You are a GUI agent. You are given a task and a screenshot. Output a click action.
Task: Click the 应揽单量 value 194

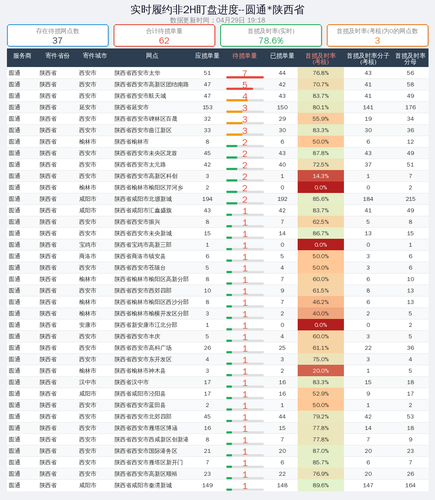pyautogui.click(x=207, y=199)
